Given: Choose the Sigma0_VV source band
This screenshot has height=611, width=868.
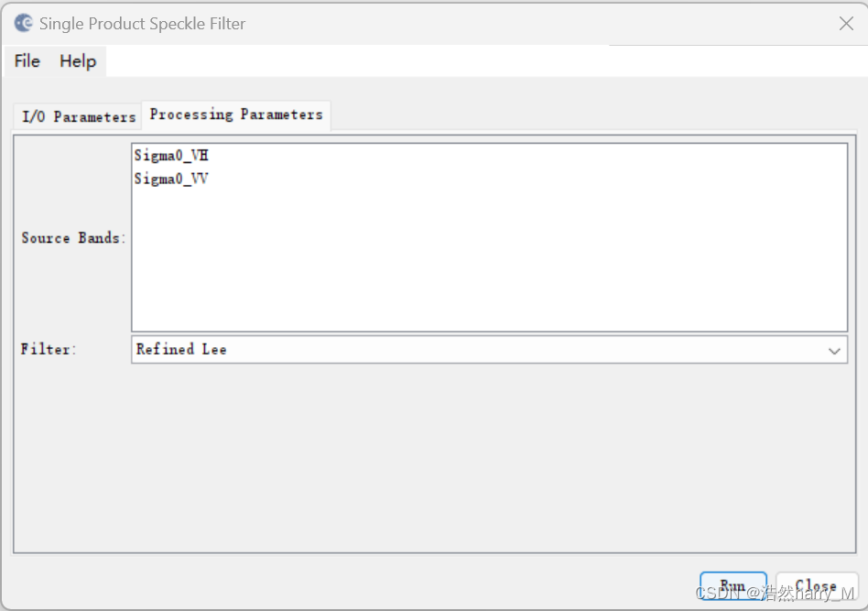Looking at the screenshot, I should tap(171, 179).
